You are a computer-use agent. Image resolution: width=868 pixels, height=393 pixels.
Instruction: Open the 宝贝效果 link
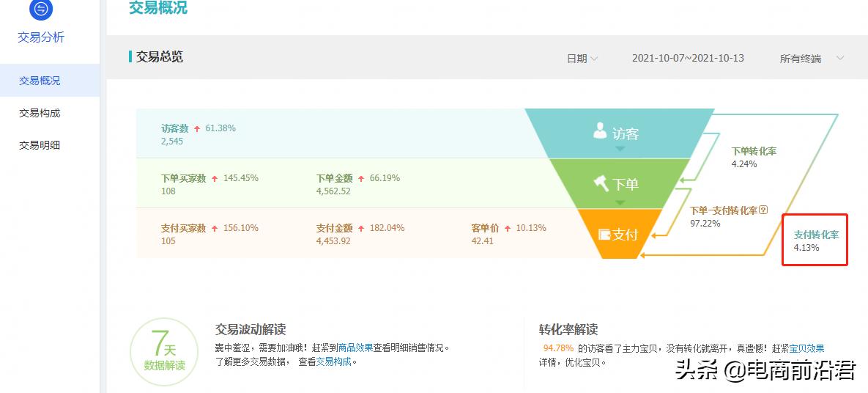click(806, 349)
